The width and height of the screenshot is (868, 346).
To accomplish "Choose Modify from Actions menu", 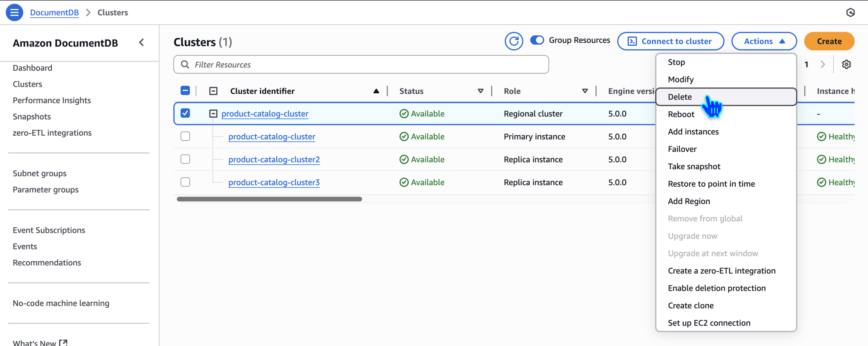I will pos(726,79).
